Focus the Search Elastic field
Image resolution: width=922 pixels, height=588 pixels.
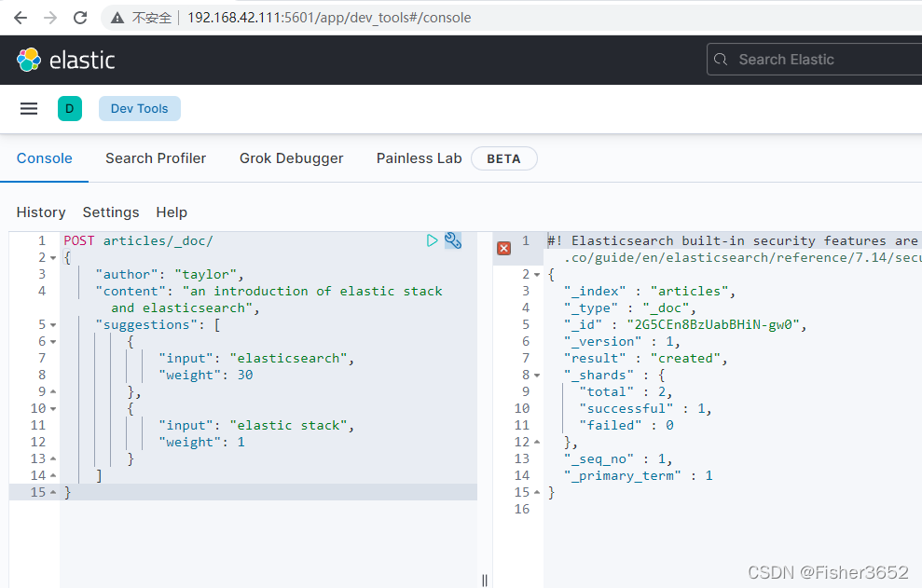pos(815,60)
